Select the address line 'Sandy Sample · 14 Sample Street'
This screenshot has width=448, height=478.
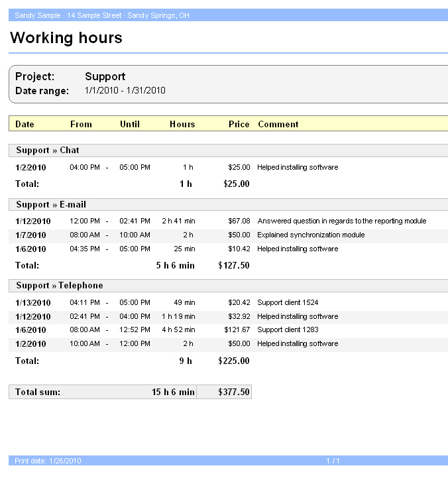tap(68, 15)
